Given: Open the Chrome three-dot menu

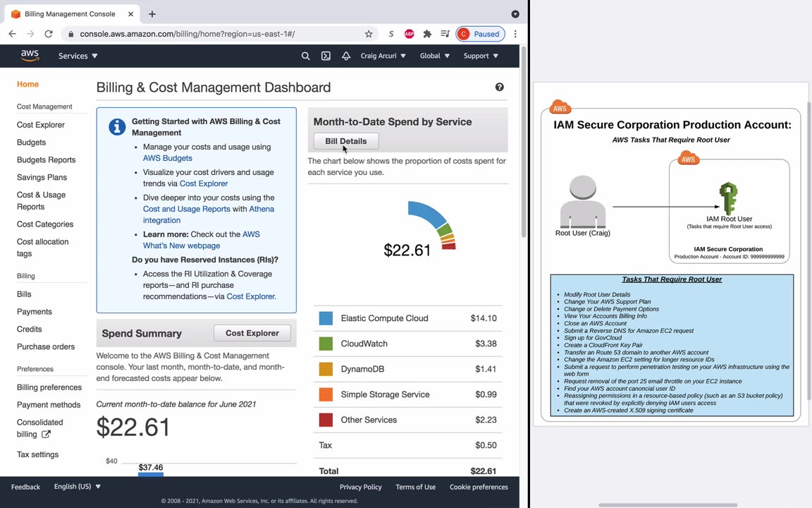Looking at the screenshot, I should click(x=515, y=34).
